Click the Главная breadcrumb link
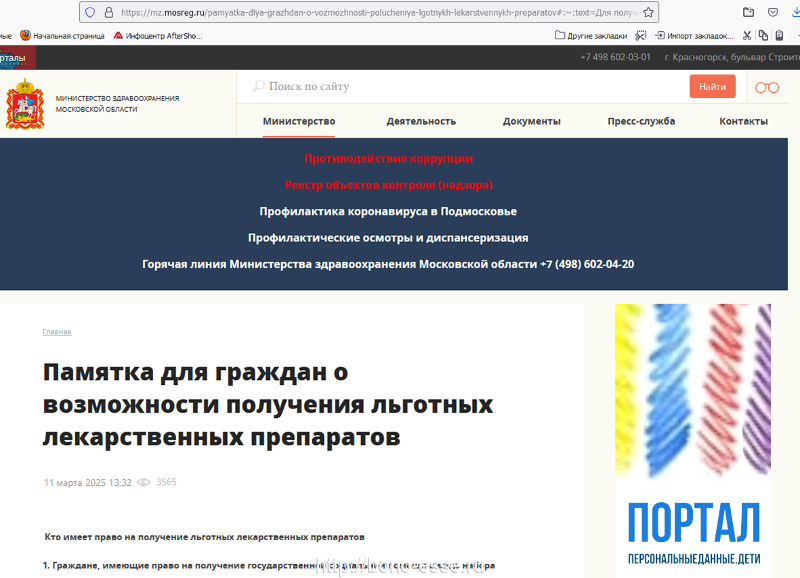 57,332
